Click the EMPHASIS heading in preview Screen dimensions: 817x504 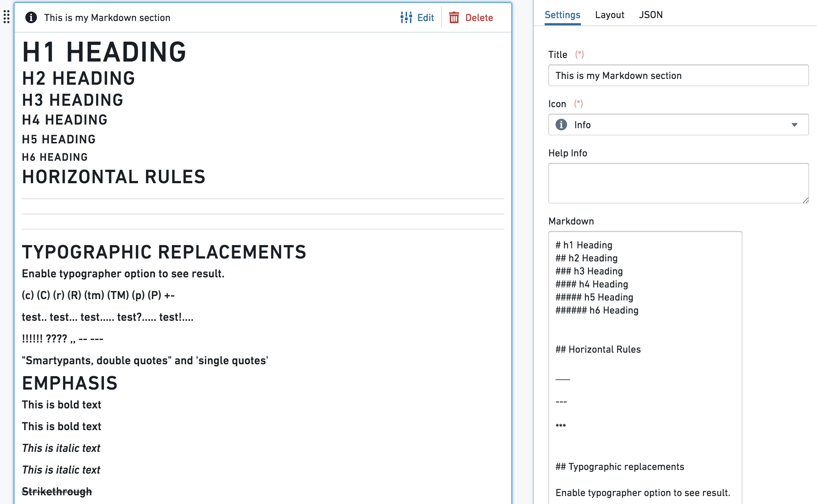(x=70, y=383)
